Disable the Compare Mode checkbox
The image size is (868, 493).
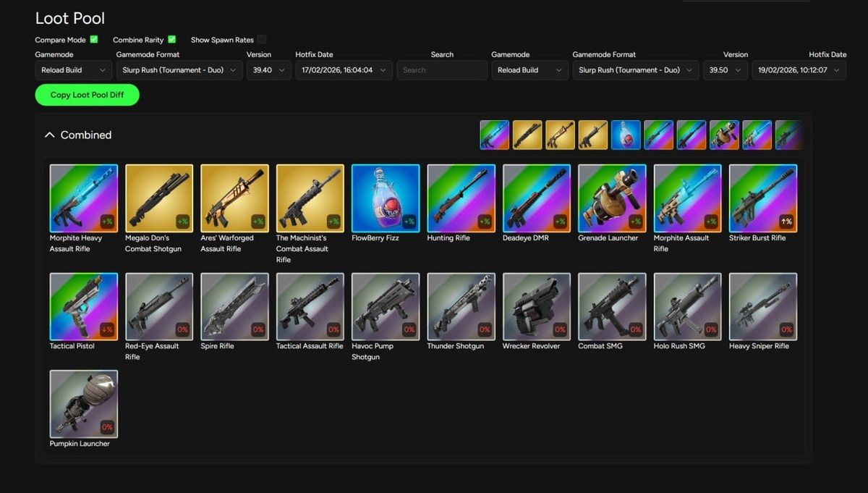point(94,39)
